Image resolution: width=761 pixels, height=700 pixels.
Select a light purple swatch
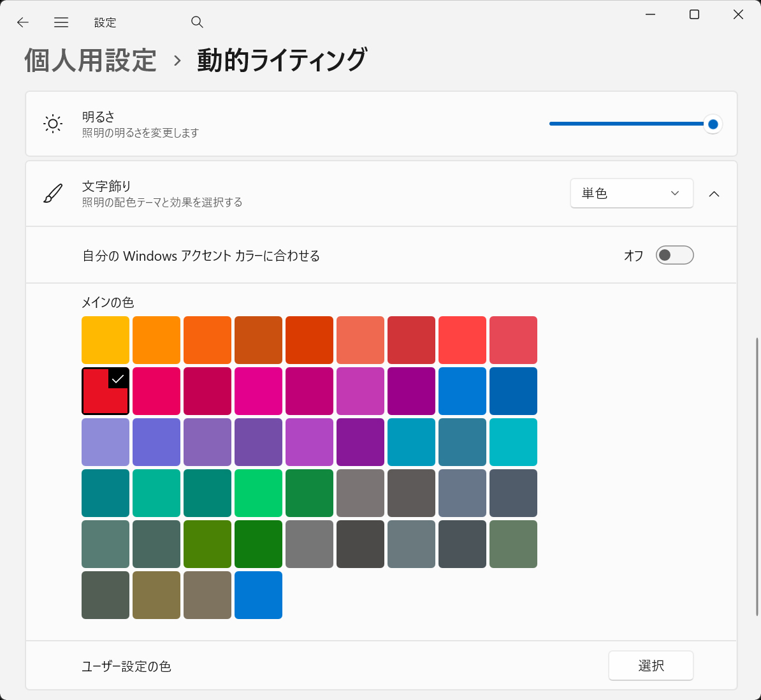[105, 442]
